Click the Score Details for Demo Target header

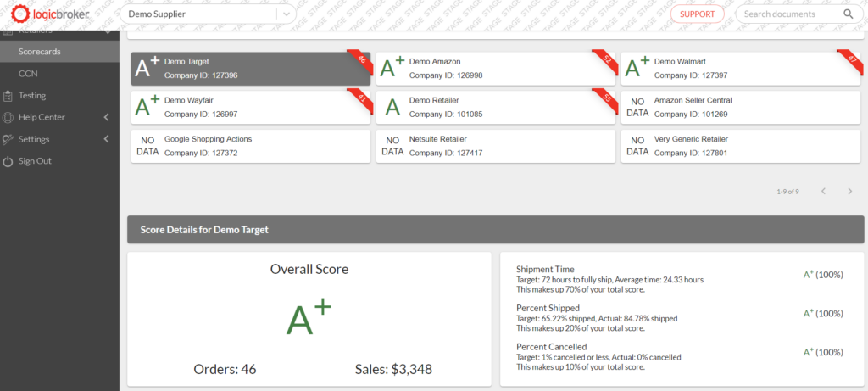tap(495, 230)
